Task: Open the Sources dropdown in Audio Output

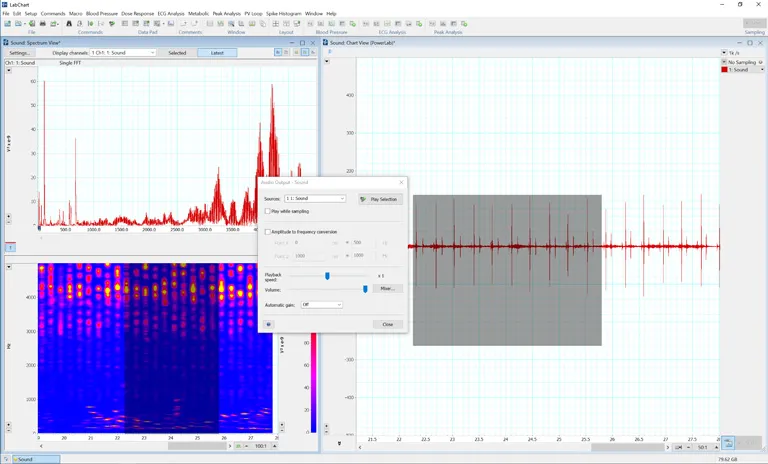Action: coord(315,199)
